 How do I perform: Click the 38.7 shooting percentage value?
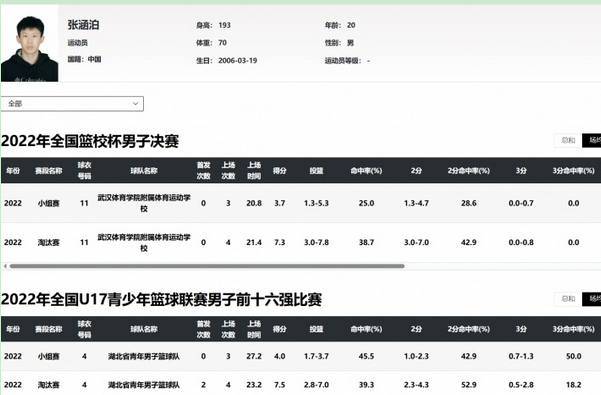[366, 243]
